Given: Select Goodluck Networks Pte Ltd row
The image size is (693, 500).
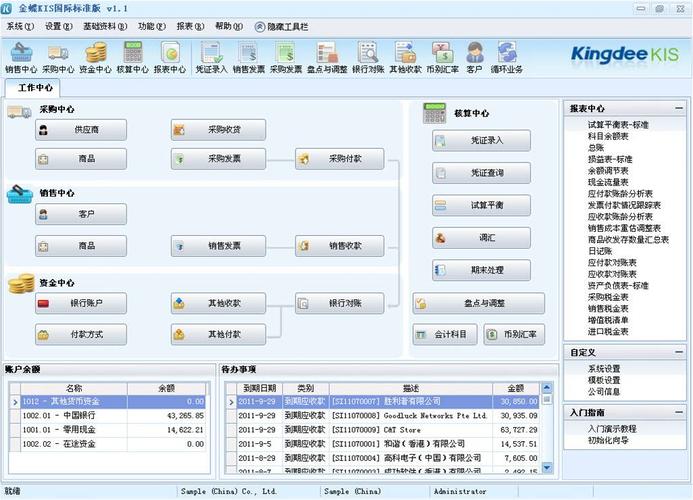Looking at the screenshot, I should tap(383, 416).
